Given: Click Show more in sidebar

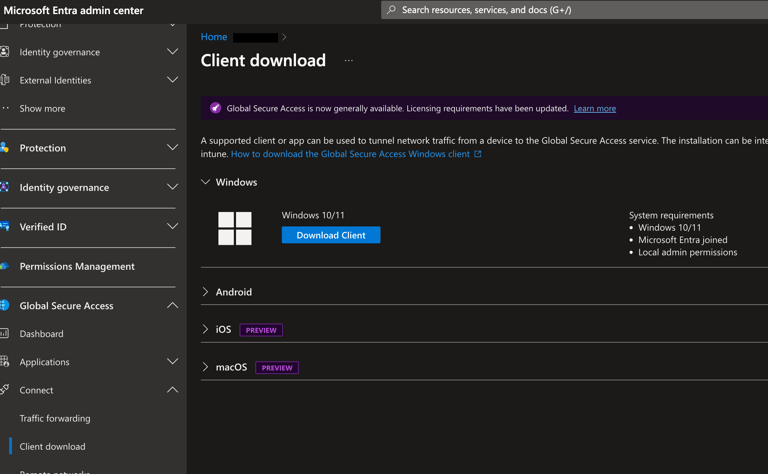Looking at the screenshot, I should tap(42, 109).
